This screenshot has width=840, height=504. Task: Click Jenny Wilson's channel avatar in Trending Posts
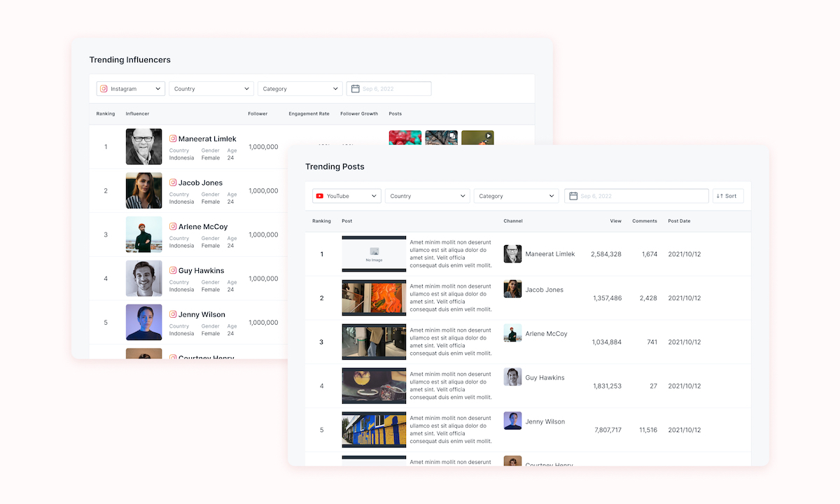(512, 421)
